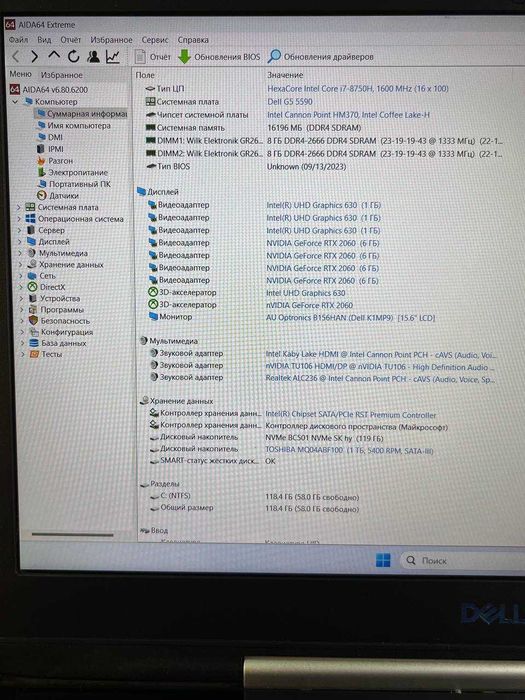Click the Устройства tree icon
Screen dimensions: 525x700
[x=33, y=298]
